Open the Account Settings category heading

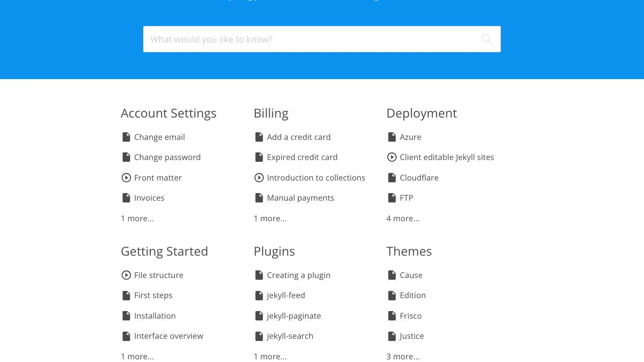[169, 114]
